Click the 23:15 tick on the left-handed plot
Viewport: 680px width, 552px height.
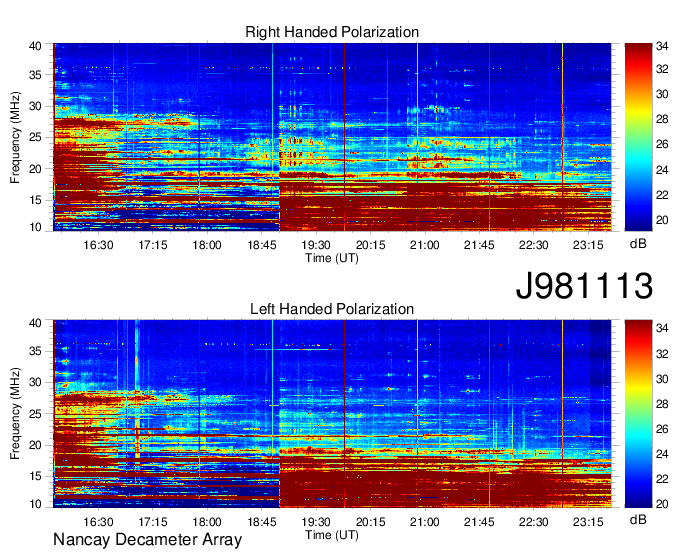coord(588,522)
